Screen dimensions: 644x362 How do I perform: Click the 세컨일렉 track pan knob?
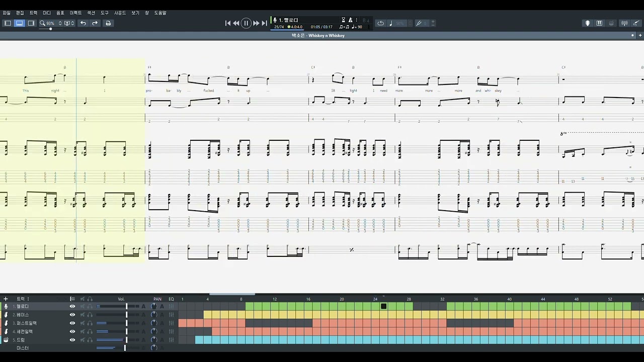point(154,331)
